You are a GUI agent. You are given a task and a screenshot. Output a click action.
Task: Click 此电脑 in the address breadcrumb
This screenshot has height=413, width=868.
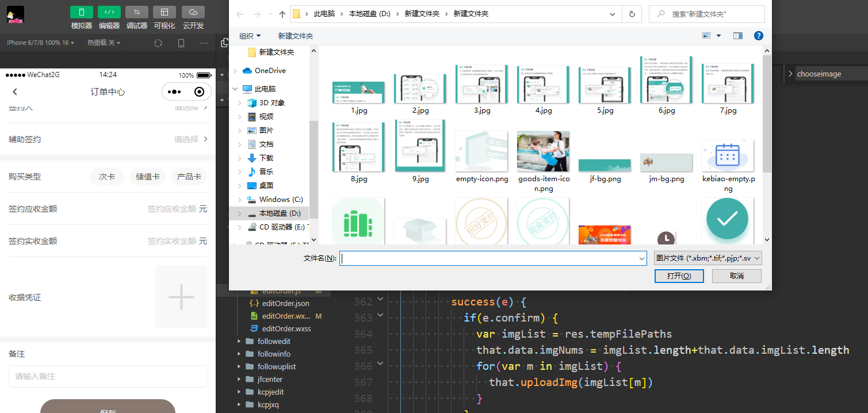[326, 14]
